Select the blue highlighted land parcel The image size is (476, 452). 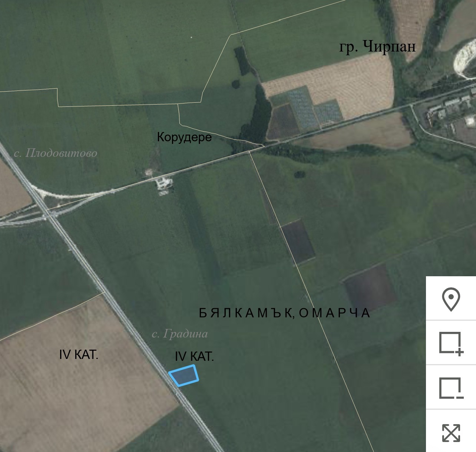(x=184, y=376)
